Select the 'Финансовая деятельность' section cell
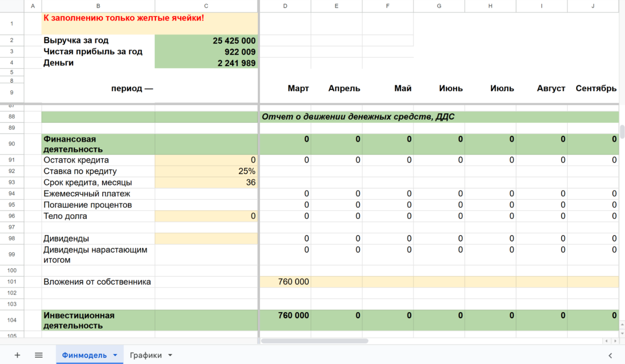625x364 pixels. (x=98, y=144)
